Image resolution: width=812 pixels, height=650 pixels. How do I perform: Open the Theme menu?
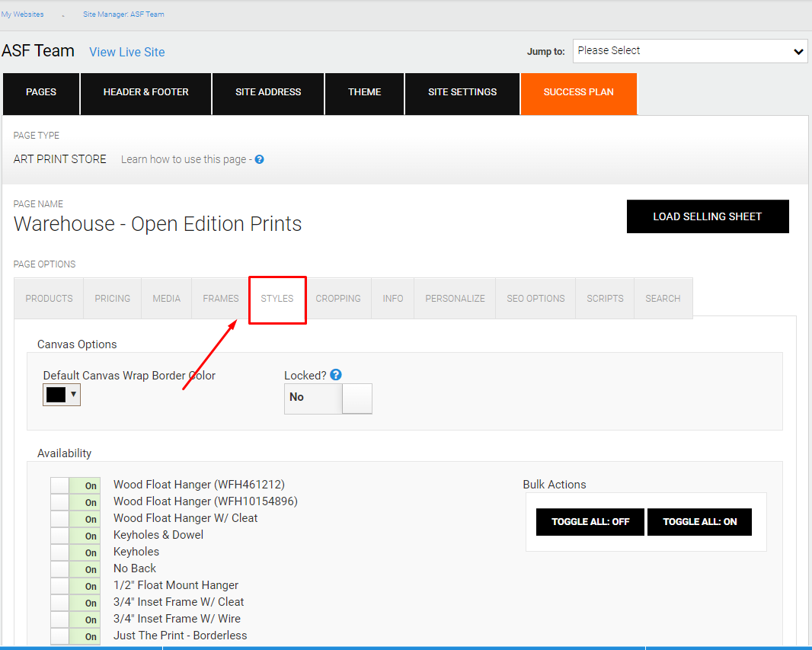point(364,92)
